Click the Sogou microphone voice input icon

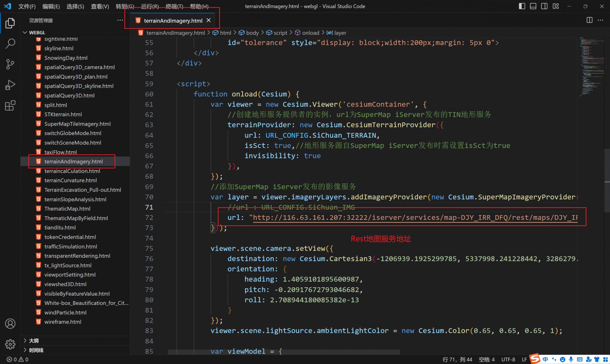point(571,360)
